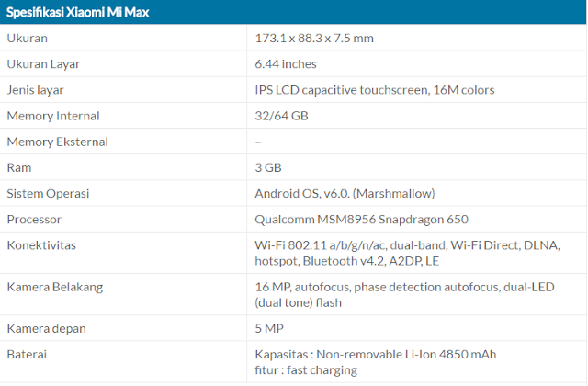Select the Kamera Belakang label
Viewport: 588px width, 386px height.
tap(55, 287)
